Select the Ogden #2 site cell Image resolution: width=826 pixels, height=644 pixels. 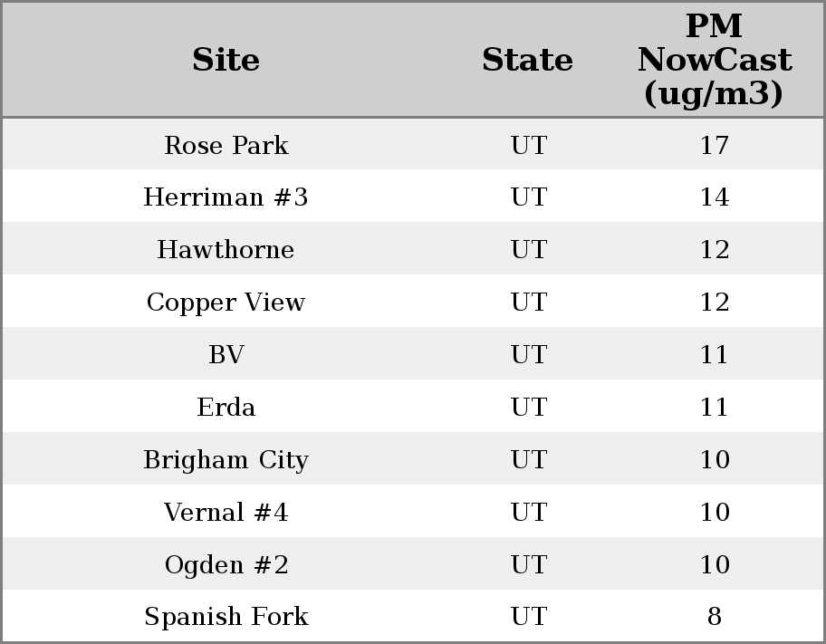pyautogui.click(x=226, y=565)
